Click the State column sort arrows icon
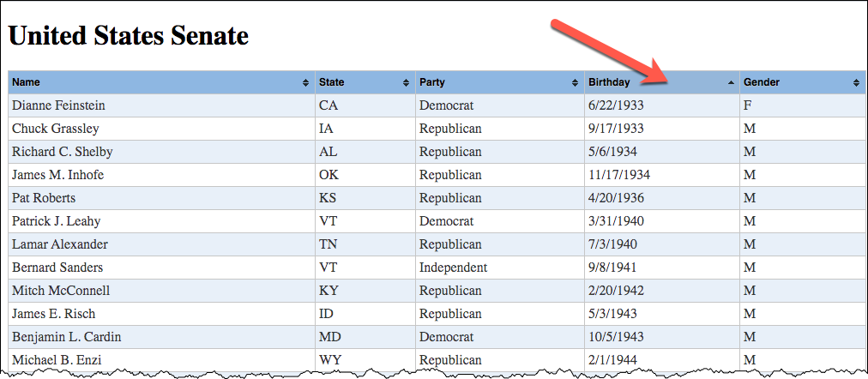 click(x=406, y=82)
